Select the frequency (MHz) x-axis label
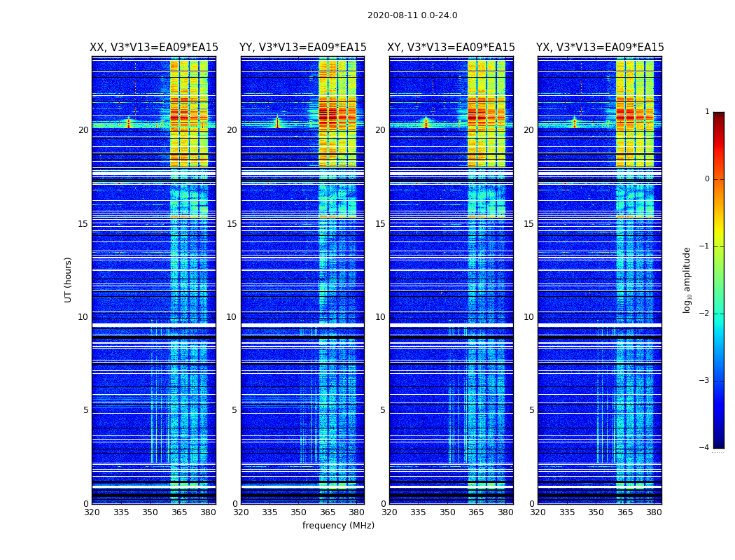The image size is (735, 560). coord(338,526)
